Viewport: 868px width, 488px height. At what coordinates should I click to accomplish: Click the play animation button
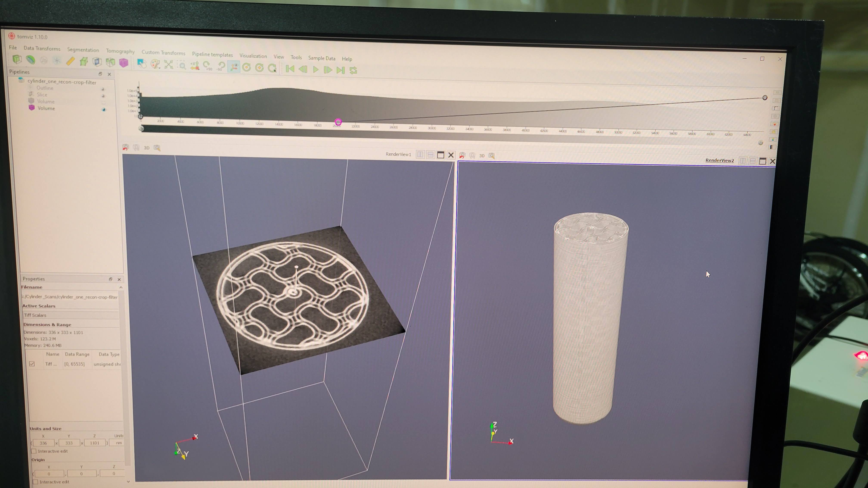[316, 69]
